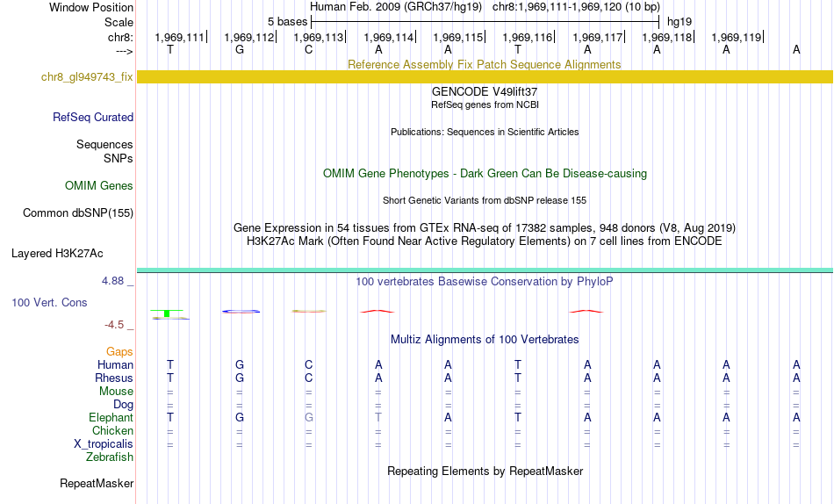Click Short Genetic Variants from dbSNP title
The image size is (834, 504).
point(485,201)
